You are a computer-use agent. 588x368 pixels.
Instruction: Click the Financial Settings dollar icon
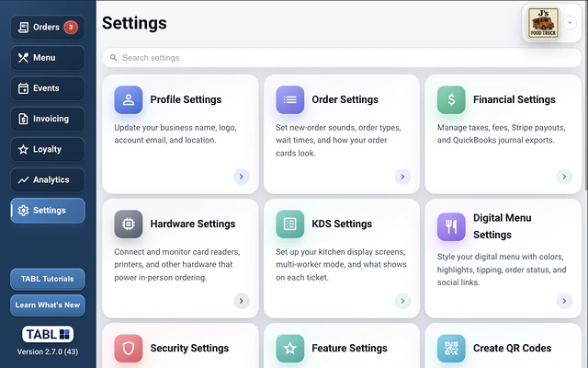pos(451,100)
